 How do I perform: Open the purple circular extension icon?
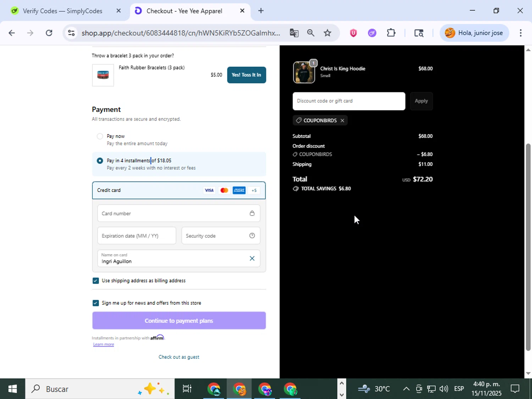(x=372, y=33)
